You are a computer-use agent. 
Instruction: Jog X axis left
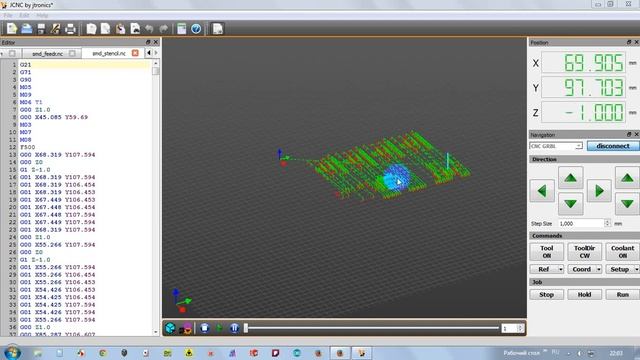pyautogui.click(x=542, y=191)
